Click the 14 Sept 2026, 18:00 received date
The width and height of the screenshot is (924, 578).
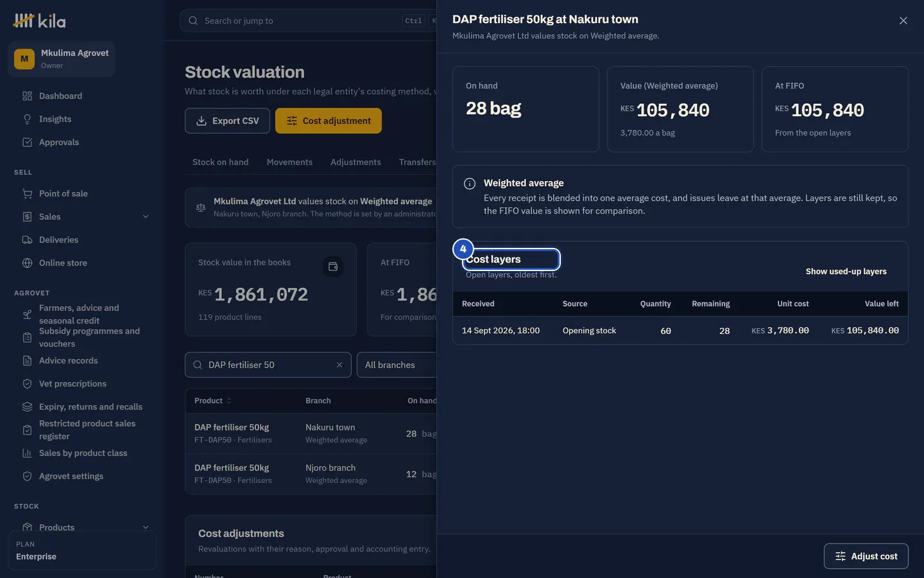pos(501,331)
